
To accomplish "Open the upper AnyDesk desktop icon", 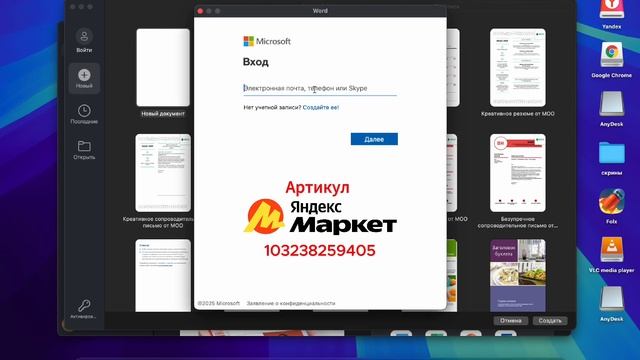I will pyautogui.click(x=611, y=104).
